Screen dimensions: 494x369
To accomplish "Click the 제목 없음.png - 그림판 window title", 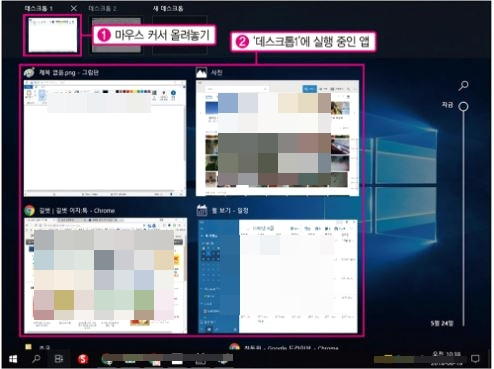I will click(x=69, y=73).
